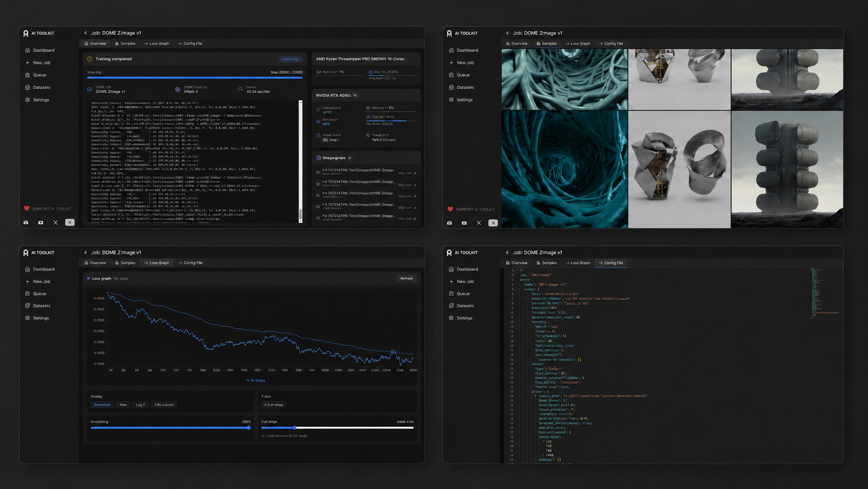Toggle By column display option
This screenshot has width=868, height=489.
[164, 405]
